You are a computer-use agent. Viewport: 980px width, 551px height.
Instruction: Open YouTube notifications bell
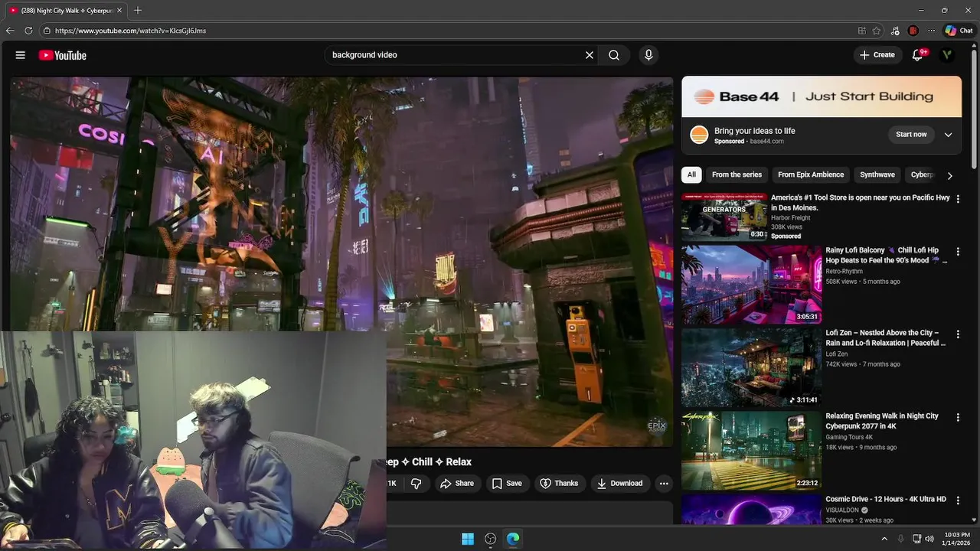[917, 55]
